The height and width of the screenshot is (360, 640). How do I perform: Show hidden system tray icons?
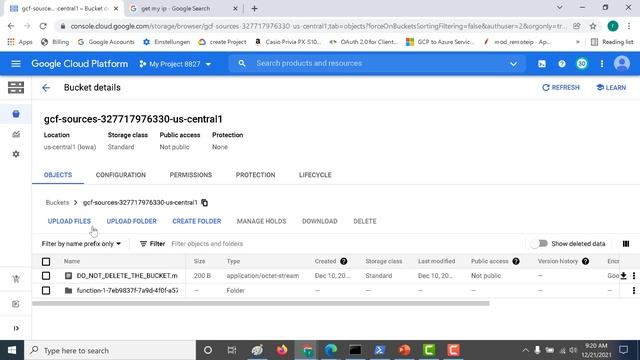pos(525,350)
